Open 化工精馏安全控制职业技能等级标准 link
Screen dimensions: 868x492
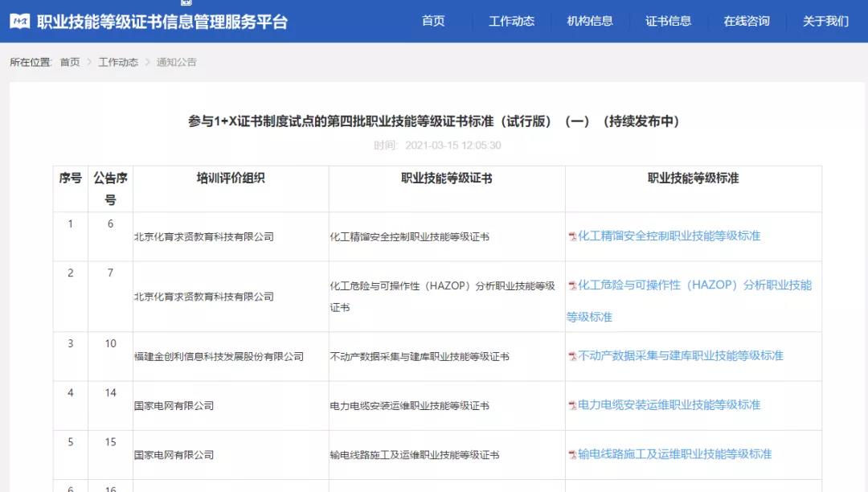[669, 236]
